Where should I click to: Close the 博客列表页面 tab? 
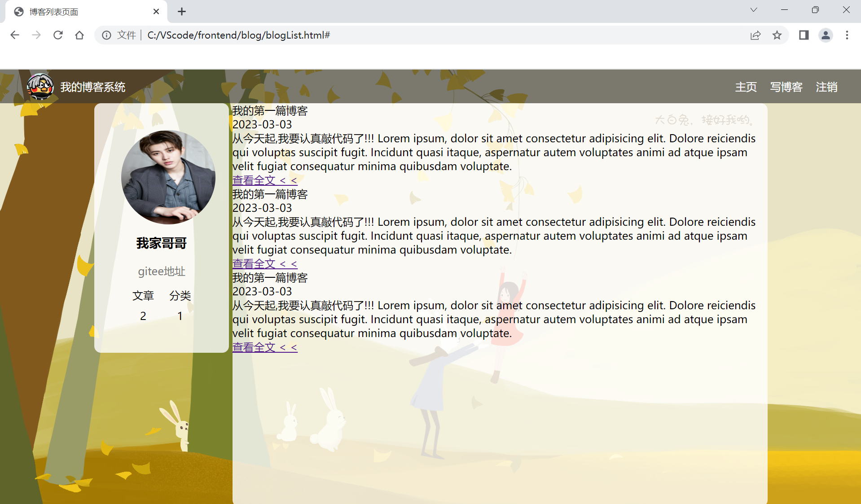(x=156, y=12)
